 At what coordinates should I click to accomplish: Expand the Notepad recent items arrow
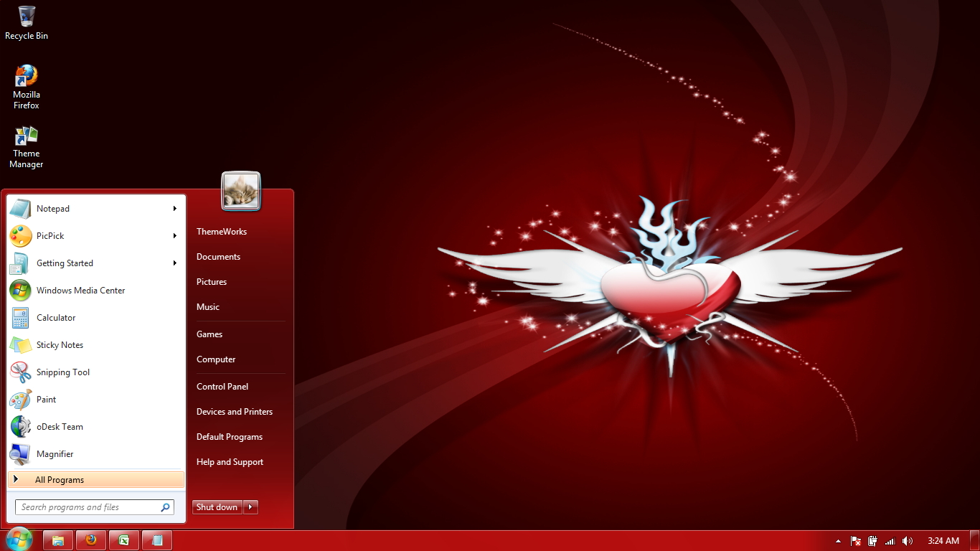[x=174, y=208]
